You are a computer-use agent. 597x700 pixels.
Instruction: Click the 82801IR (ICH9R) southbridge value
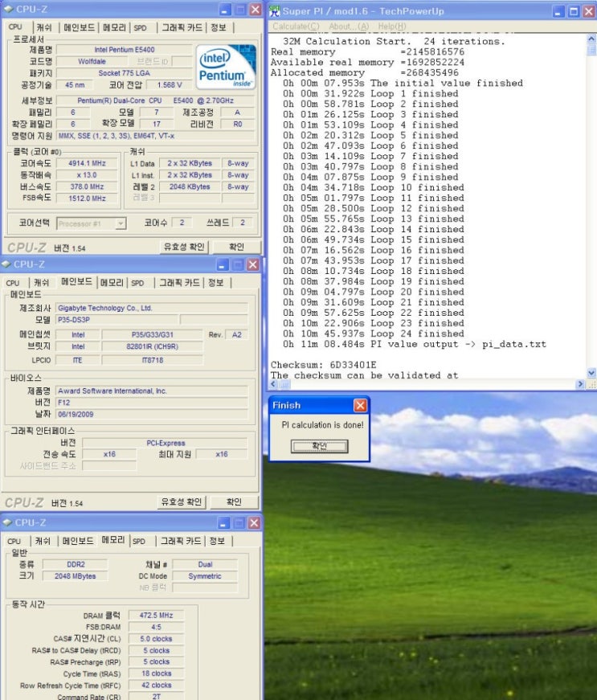[152, 346]
